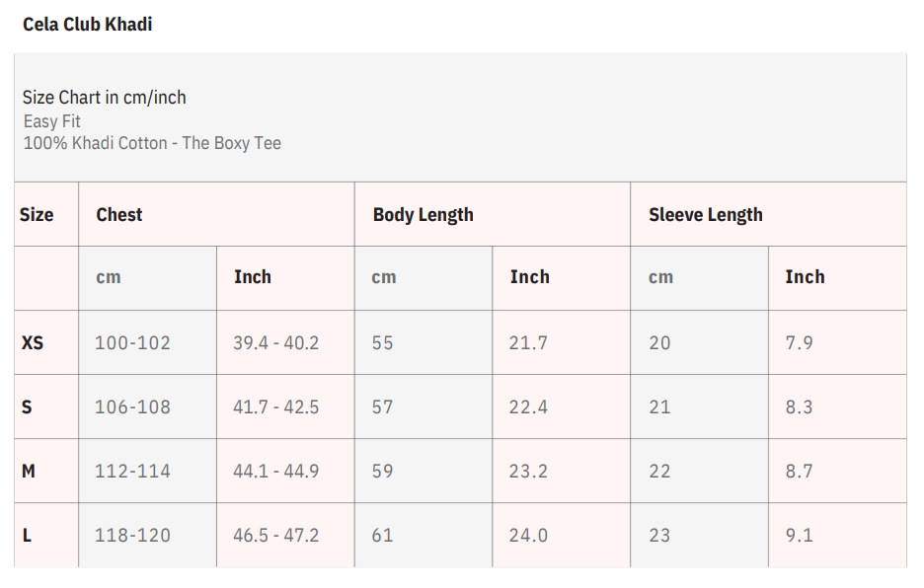Viewport: 924px width, 588px height.
Task: Click the 59 body length cell
Action: click(x=382, y=471)
